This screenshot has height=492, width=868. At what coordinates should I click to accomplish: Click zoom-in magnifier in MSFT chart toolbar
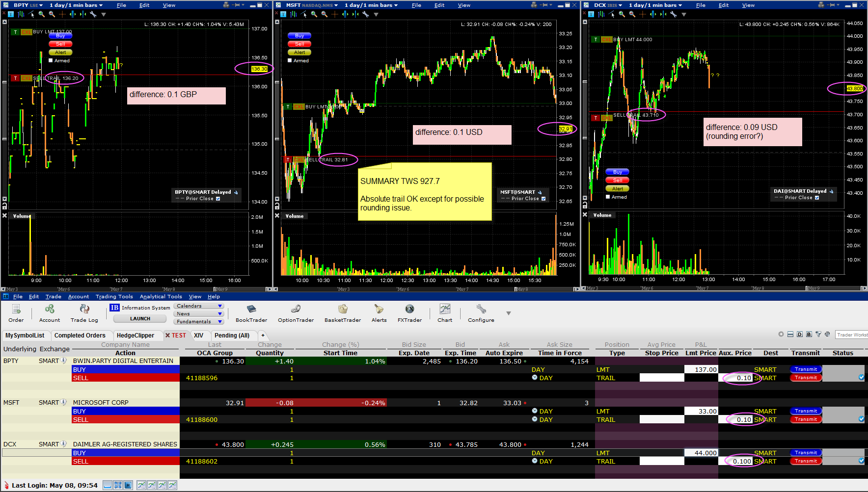point(314,14)
